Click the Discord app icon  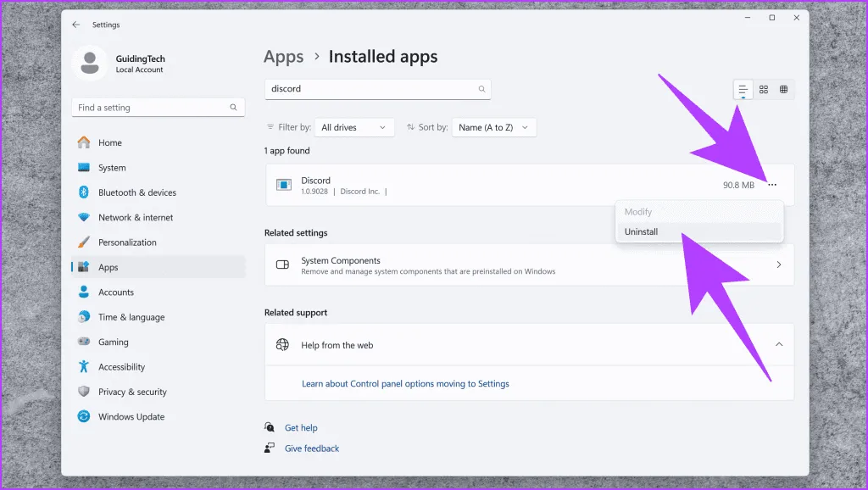click(283, 186)
